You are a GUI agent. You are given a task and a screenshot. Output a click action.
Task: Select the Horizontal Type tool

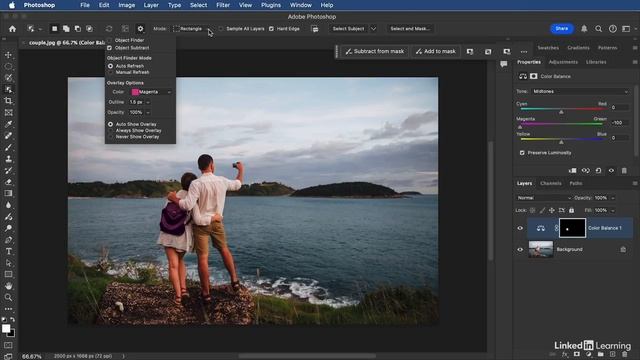(8, 251)
